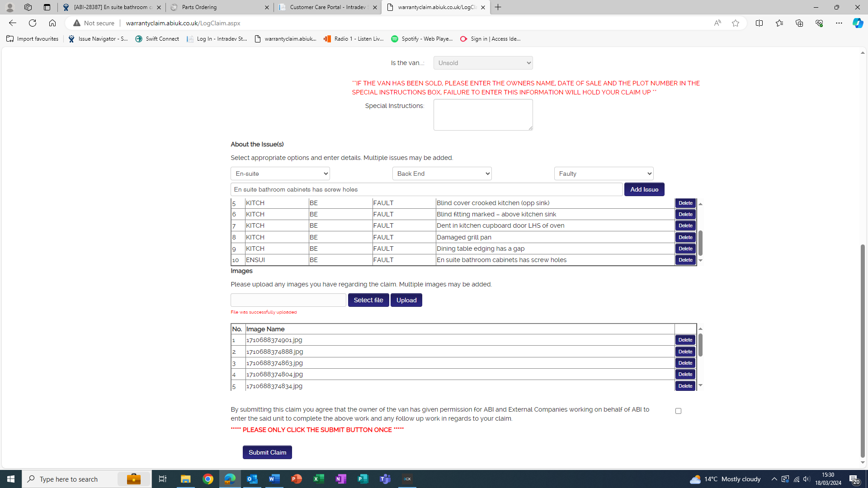Open the Copilot sidebar icon
Viewport: 868px width, 488px height.
coord(858,23)
